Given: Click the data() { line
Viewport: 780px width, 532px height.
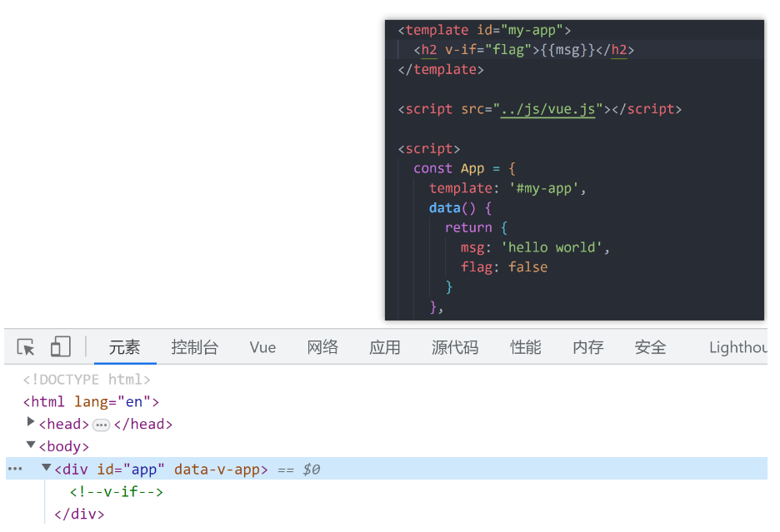Looking at the screenshot, I should [460, 208].
